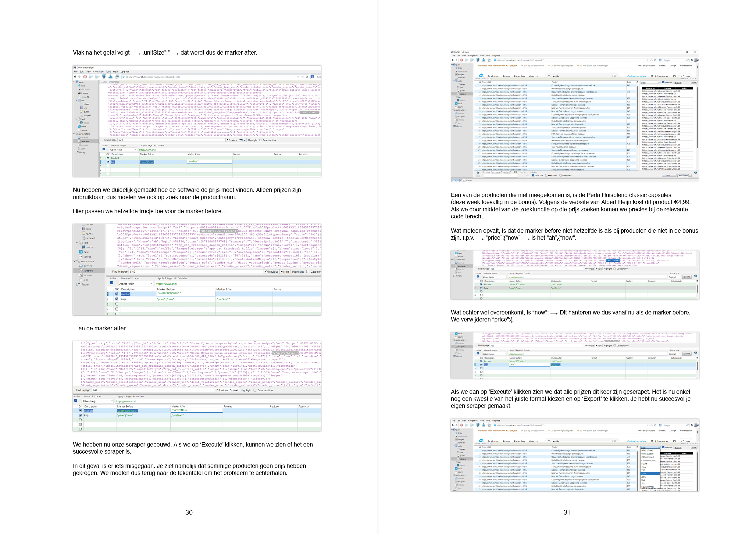Collapse the 'page' tree node on page 30
The width and height of the screenshot is (756, 535).
74,82
